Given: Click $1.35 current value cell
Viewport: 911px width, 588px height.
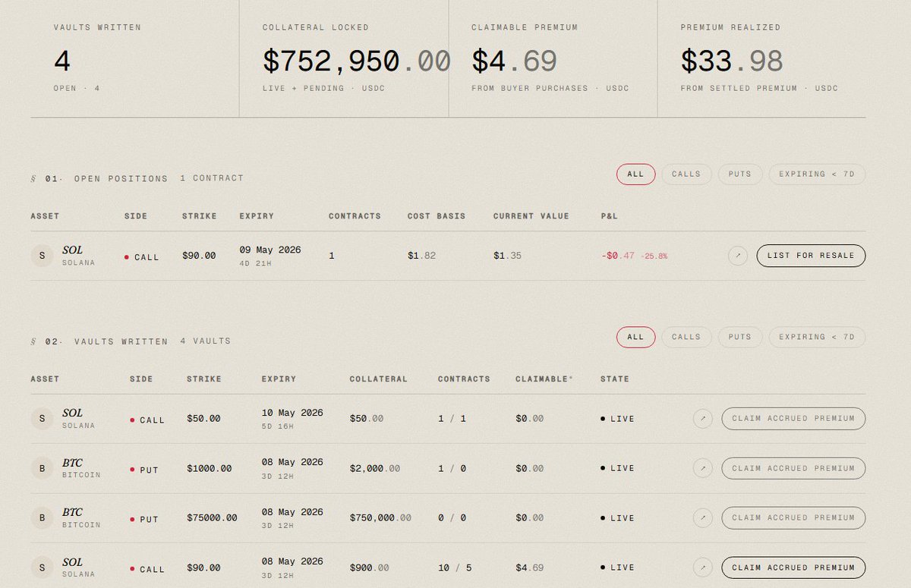Looking at the screenshot, I should (x=507, y=256).
